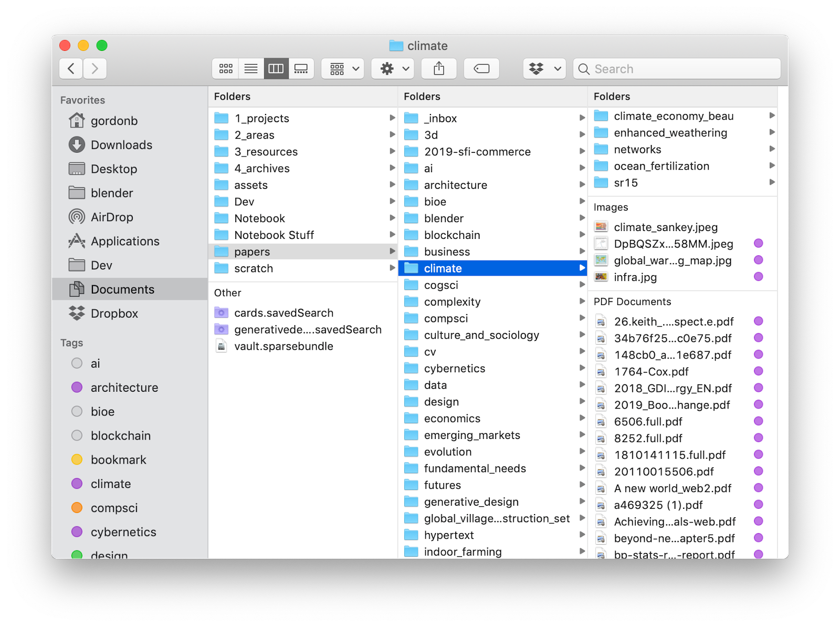Open blender folder in sidebar Favorites
Image resolution: width=840 pixels, height=627 pixels.
pyautogui.click(x=130, y=193)
